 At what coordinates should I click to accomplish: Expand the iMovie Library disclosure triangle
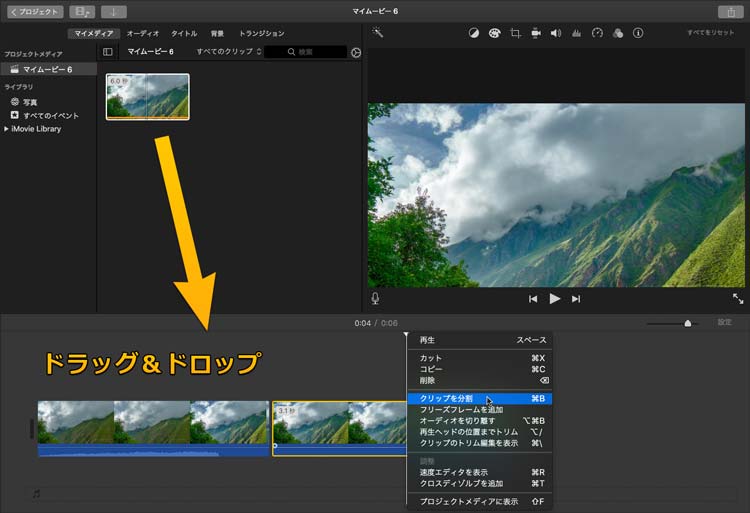tap(6, 129)
